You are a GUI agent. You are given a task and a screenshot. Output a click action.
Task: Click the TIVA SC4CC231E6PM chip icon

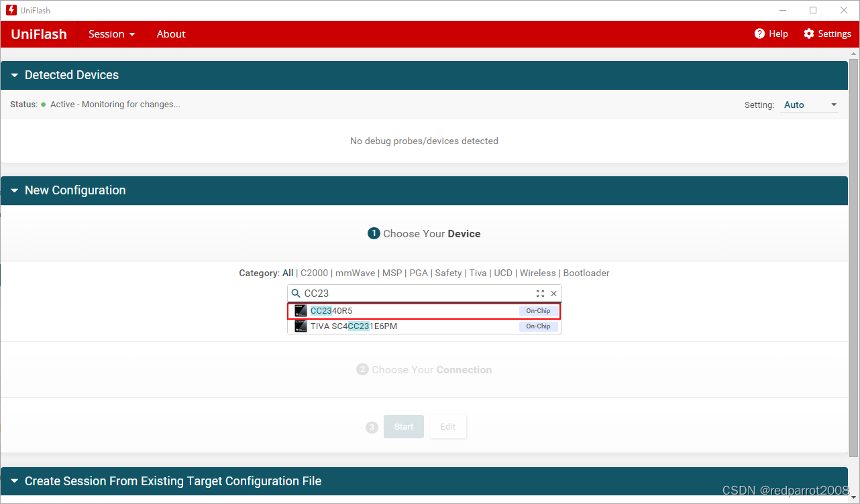tap(301, 326)
